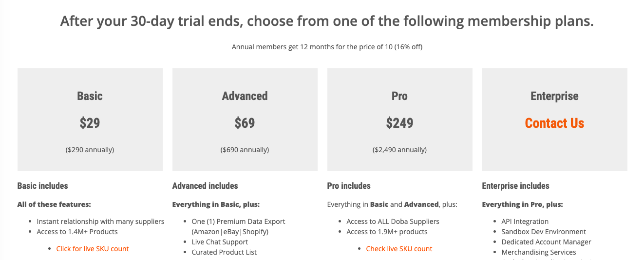Screen dimensions: 644x260
Task: Click the ($690 annually) text
Action: pos(245,150)
